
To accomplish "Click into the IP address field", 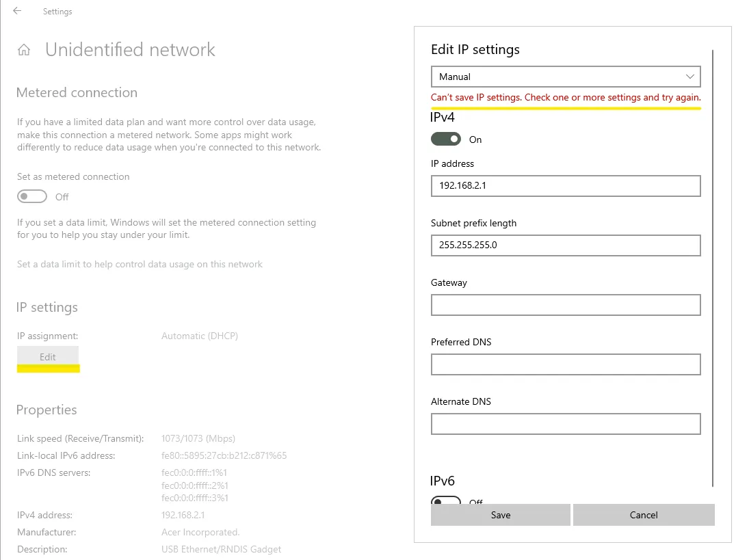I will point(565,185).
